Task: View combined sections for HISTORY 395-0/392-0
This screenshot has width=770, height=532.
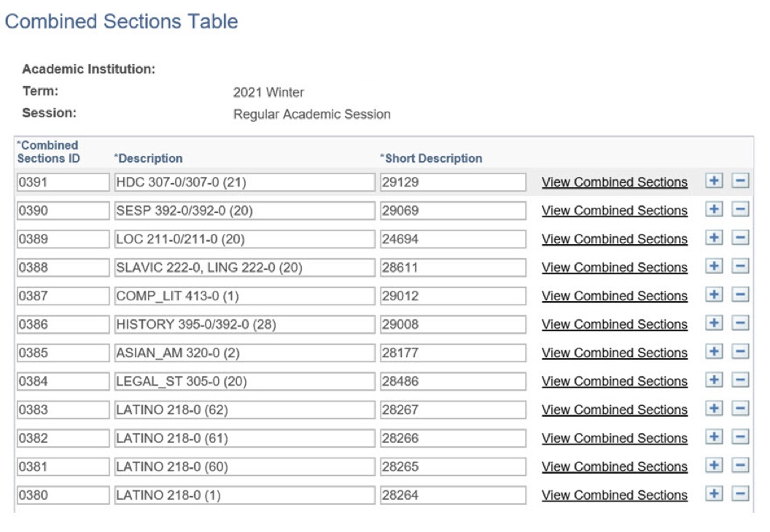Action: [x=614, y=324]
